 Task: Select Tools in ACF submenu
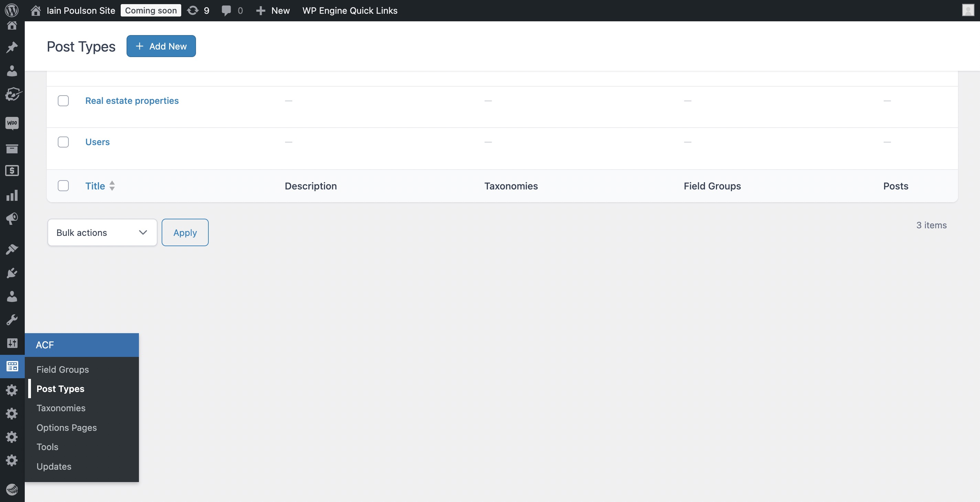tap(47, 447)
